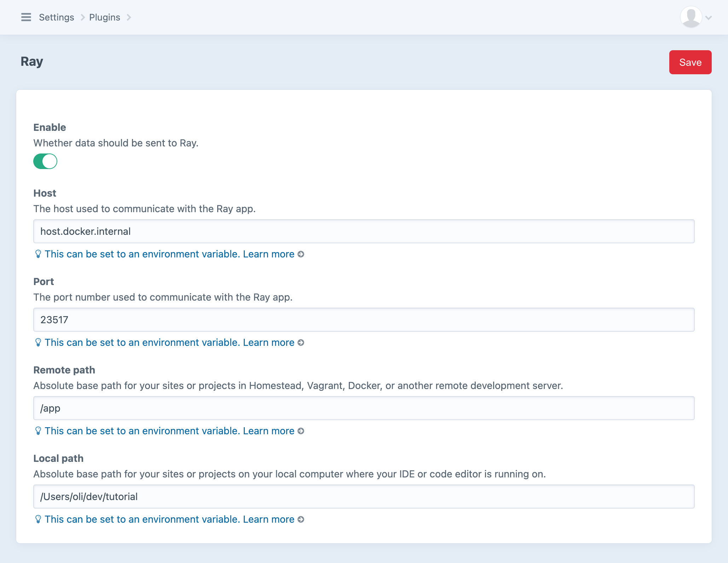Go to Plugins breadcrumb
728x563 pixels.
click(x=105, y=17)
